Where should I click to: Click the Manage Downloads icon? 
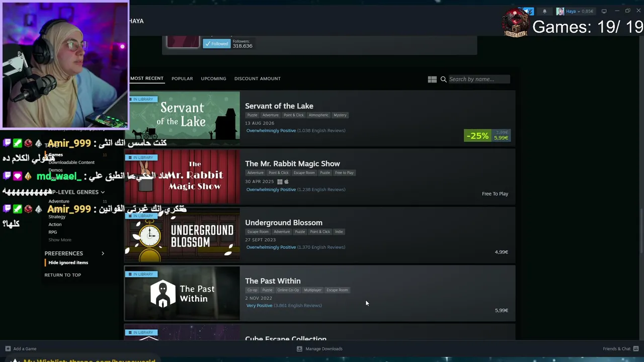tap(299, 348)
